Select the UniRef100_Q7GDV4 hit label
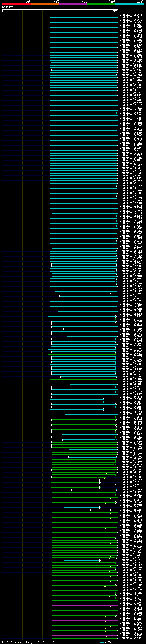 point(131,542)
